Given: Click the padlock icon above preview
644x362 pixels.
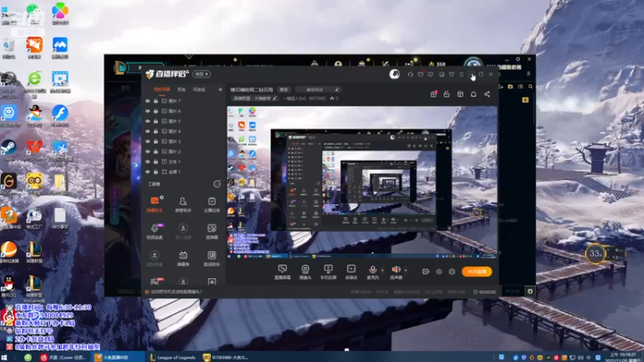Looking at the screenshot, I should tap(447, 94).
